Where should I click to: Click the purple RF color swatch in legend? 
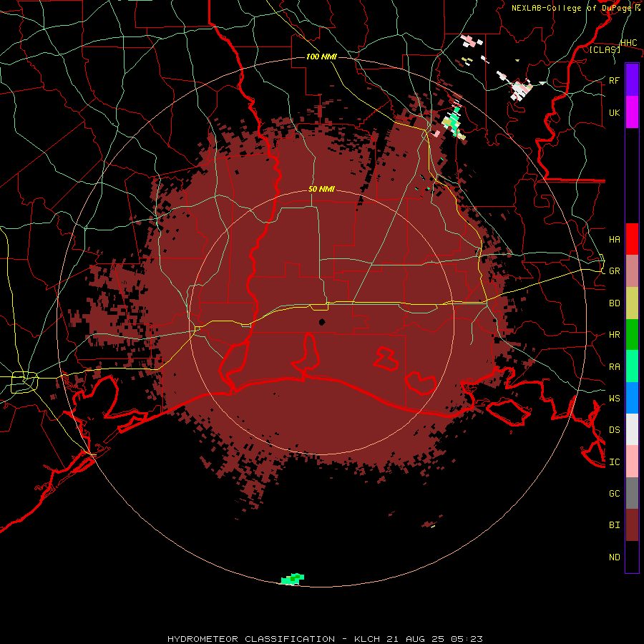[x=632, y=80]
